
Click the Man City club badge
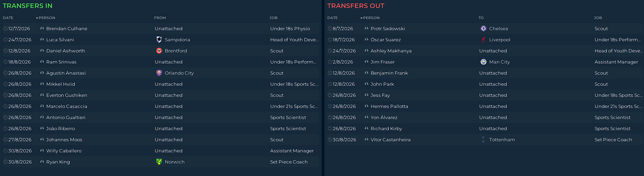pyautogui.click(x=483, y=62)
